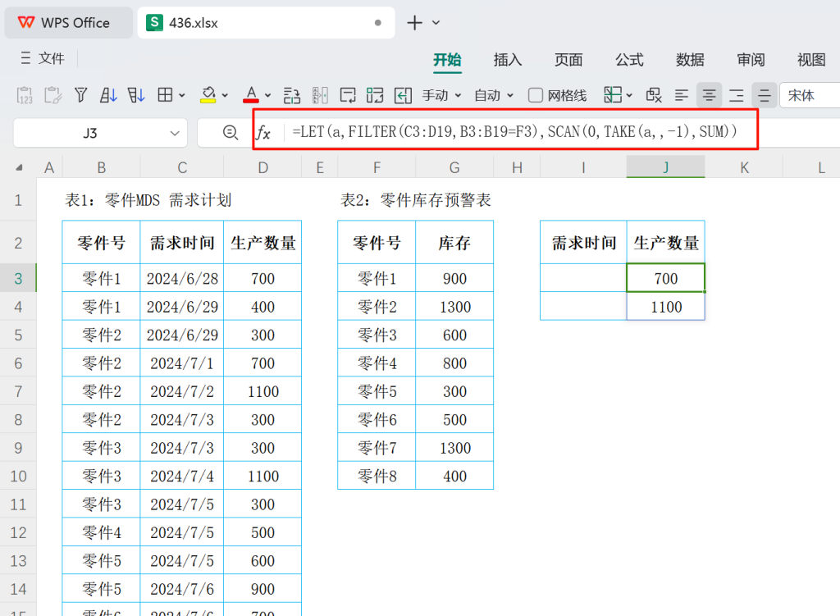Open the 数据 ribbon tab
The image size is (840, 616).
(690, 60)
